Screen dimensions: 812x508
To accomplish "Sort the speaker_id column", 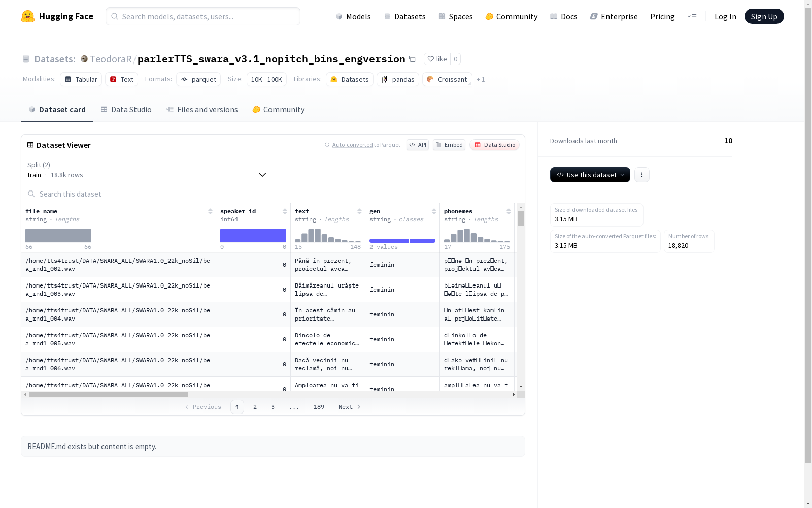I will pyautogui.click(x=285, y=211).
